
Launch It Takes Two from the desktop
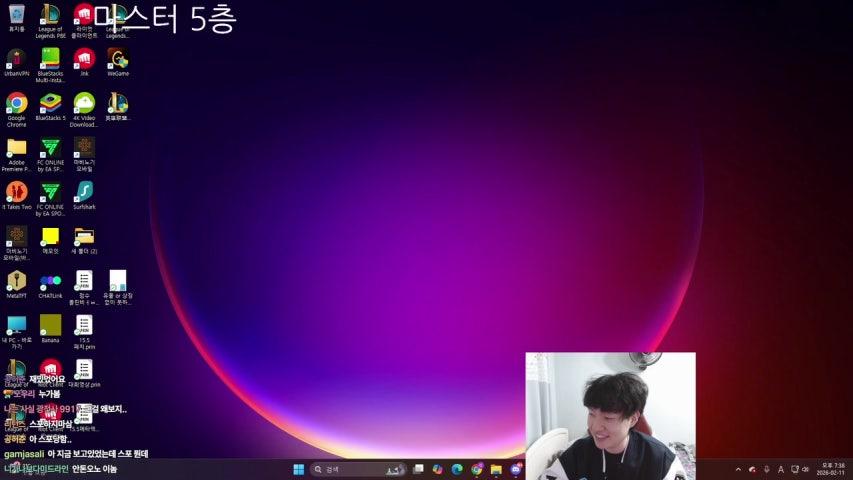click(16, 190)
